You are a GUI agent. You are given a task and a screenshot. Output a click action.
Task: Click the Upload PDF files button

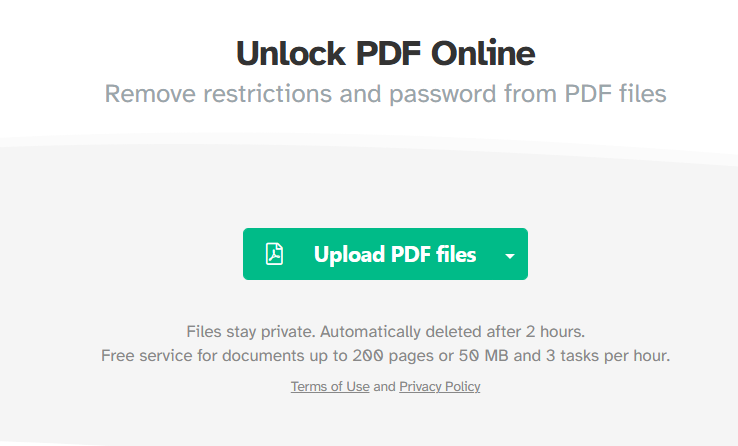click(394, 254)
